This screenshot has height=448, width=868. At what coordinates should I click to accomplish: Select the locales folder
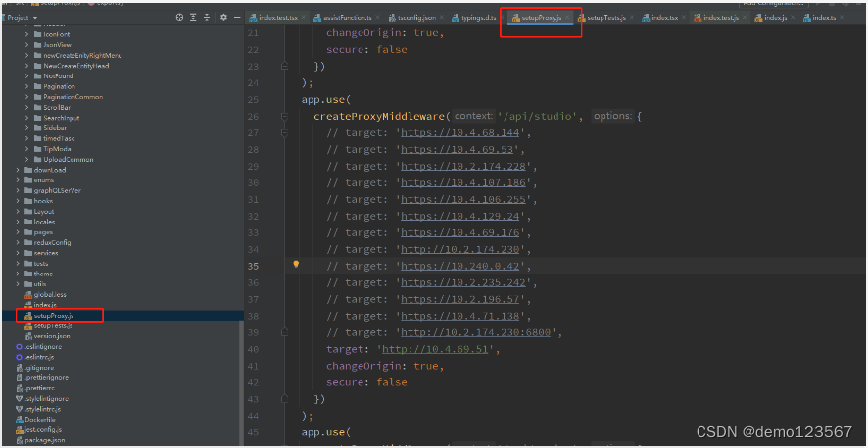pos(44,222)
